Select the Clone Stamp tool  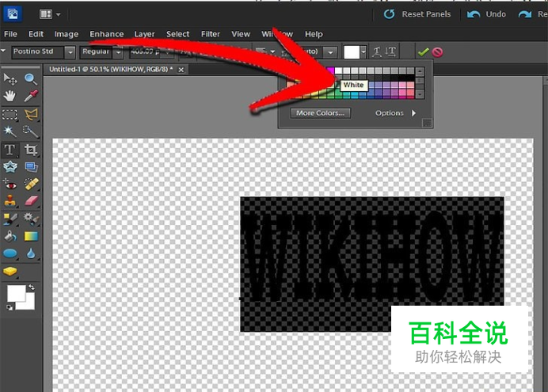point(10,201)
